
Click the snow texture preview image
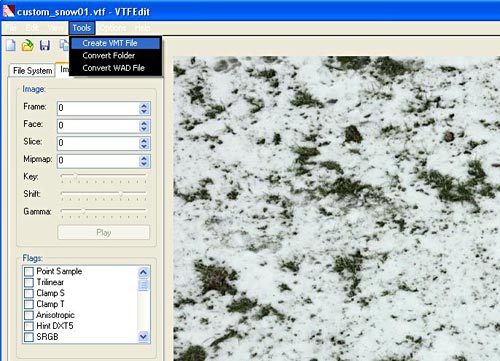(336, 208)
